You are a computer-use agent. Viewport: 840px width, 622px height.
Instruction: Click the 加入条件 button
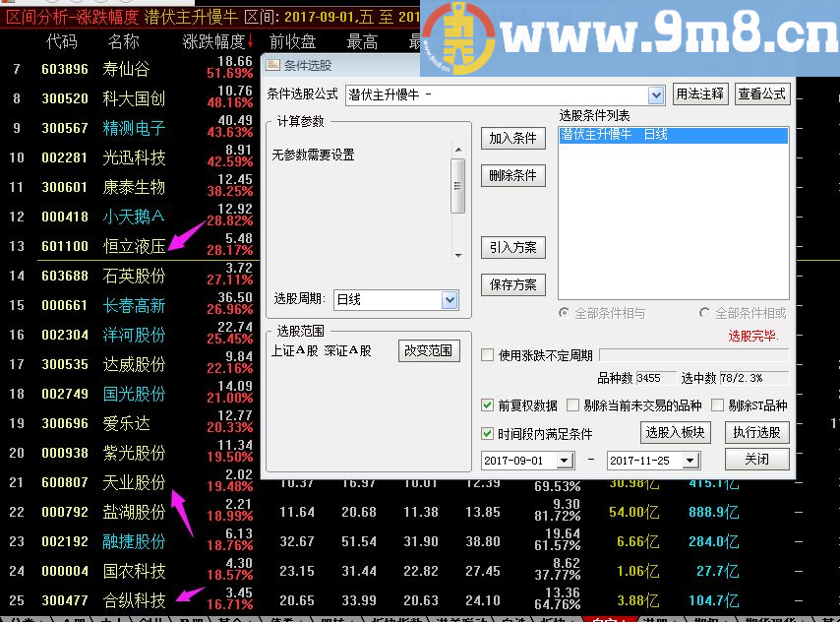coord(512,139)
